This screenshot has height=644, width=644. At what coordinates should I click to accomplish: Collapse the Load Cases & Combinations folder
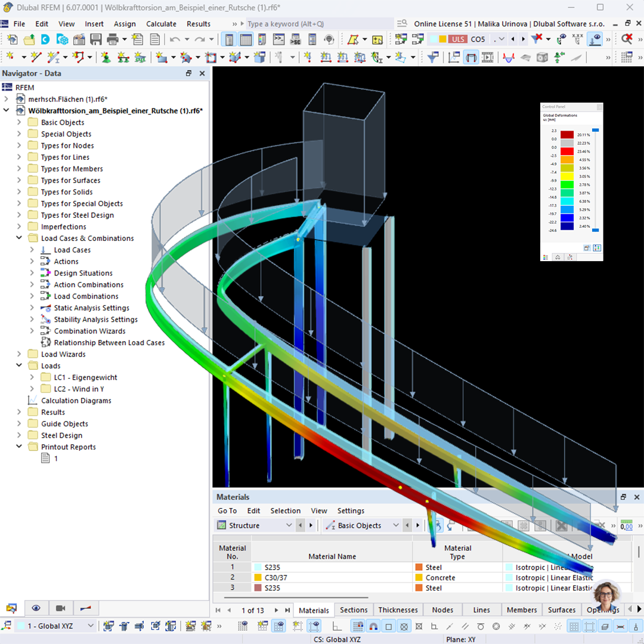(19, 238)
